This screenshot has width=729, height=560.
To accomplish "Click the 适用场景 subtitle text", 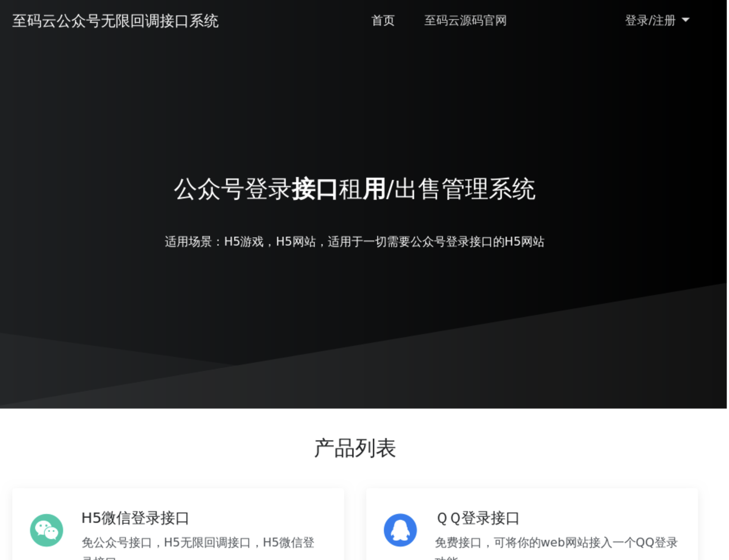I will tap(354, 241).
